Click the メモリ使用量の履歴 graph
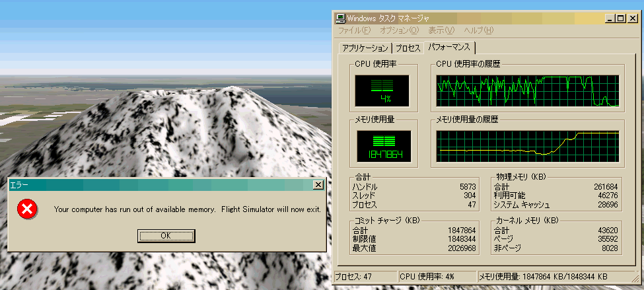The height and width of the screenshot is (290, 644). click(527, 147)
